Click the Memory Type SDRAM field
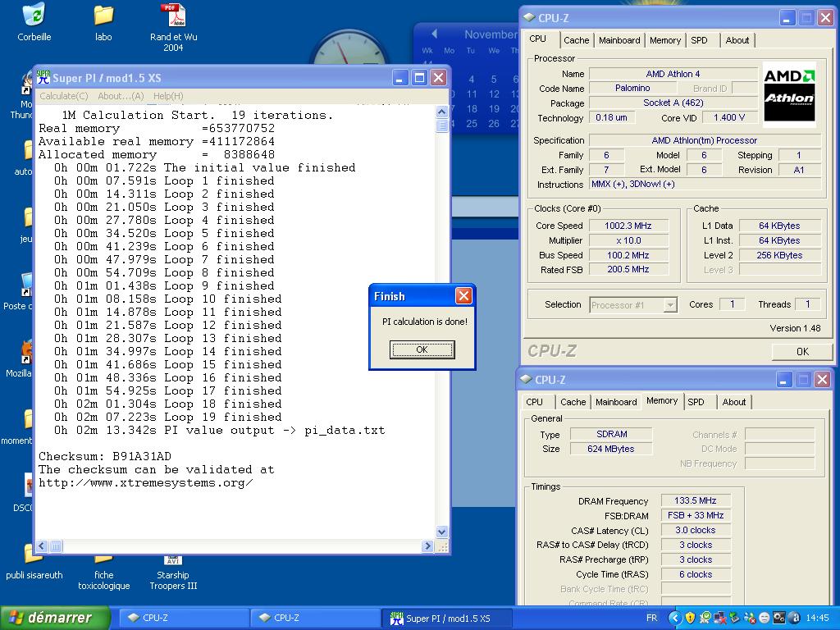Viewport: 840px width, 630px height. (611, 434)
